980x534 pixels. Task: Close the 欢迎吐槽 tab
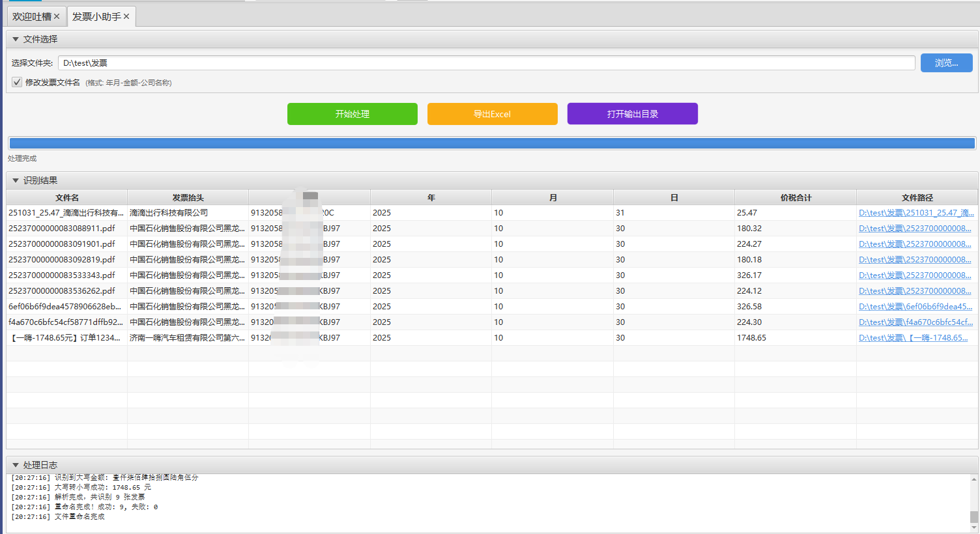(57, 16)
